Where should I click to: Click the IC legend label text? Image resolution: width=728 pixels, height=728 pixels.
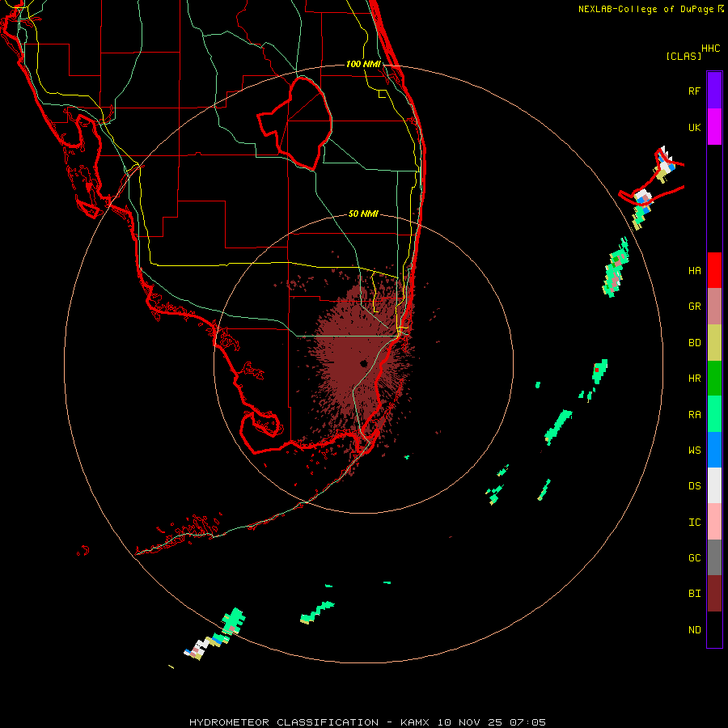pyautogui.click(x=694, y=522)
